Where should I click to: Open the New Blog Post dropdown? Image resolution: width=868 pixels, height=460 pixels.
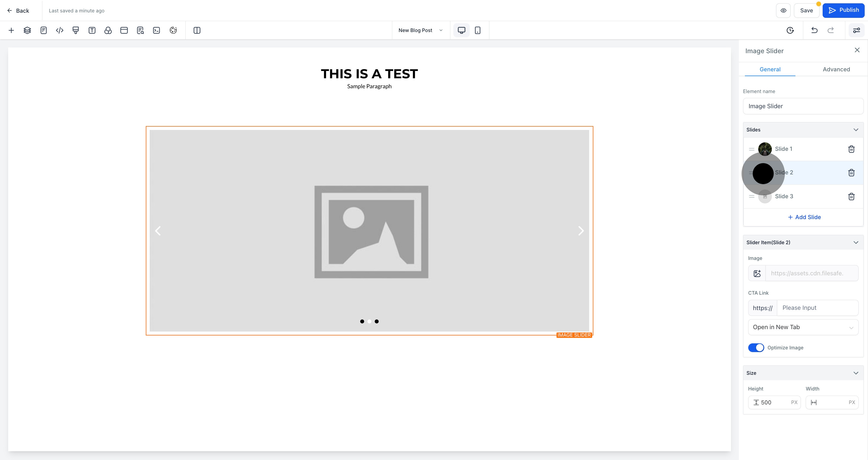[420, 30]
